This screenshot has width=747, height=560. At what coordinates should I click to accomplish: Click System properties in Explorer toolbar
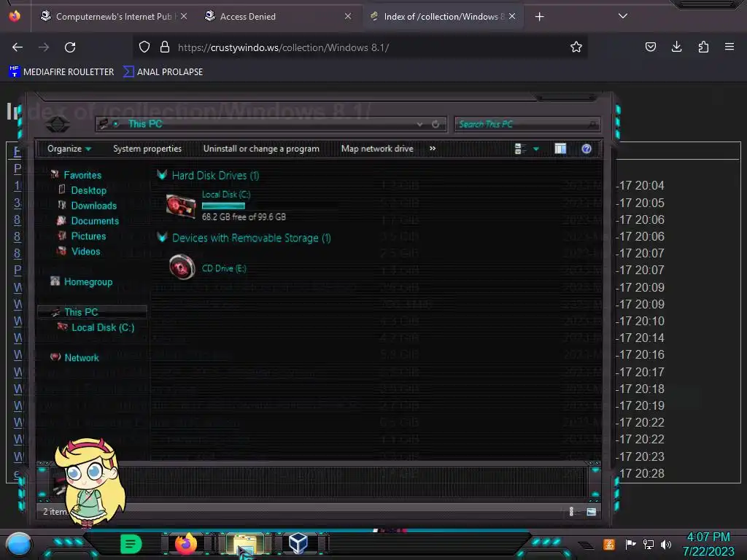147,149
